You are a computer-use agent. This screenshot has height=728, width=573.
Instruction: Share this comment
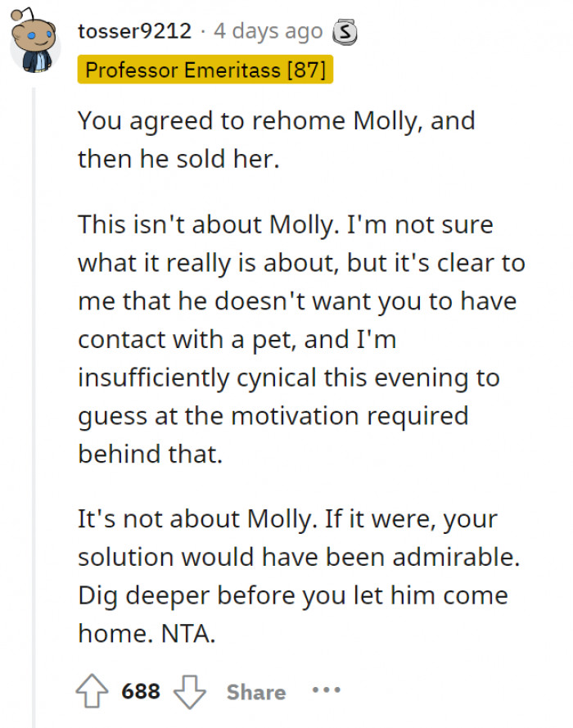pyautogui.click(x=255, y=692)
